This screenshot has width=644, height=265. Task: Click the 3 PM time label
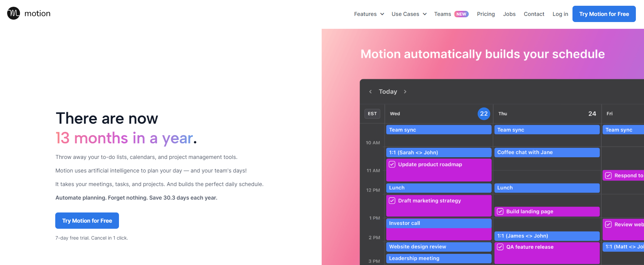tap(374, 261)
